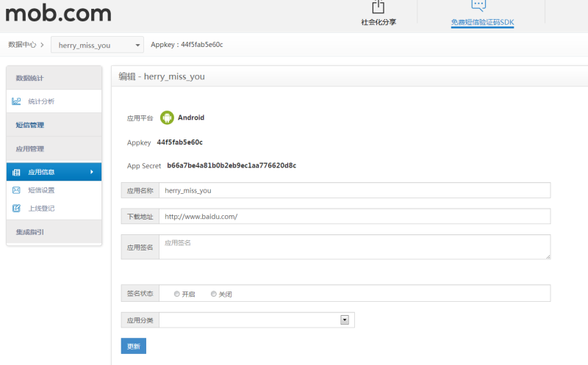Click the mob.com logo

pos(59,12)
